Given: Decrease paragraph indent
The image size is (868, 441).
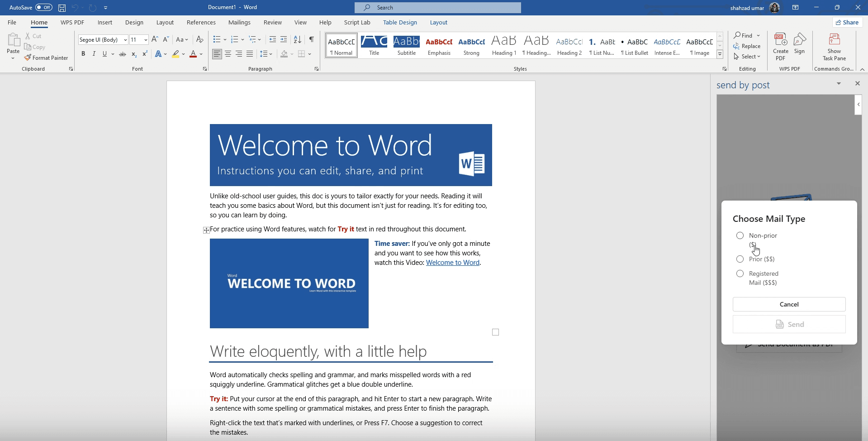Looking at the screenshot, I should point(272,39).
